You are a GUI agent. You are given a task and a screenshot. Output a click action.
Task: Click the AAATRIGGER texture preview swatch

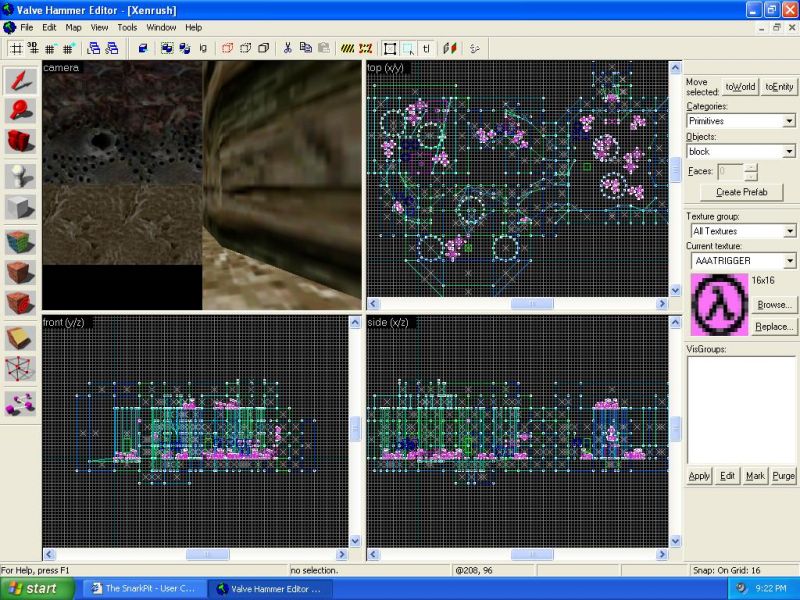tap(718, 302)
